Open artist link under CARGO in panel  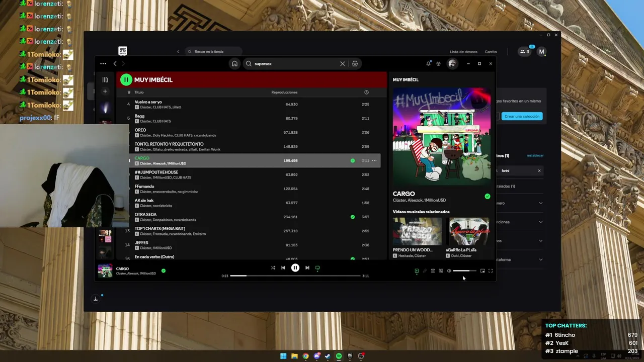[419, 201]
